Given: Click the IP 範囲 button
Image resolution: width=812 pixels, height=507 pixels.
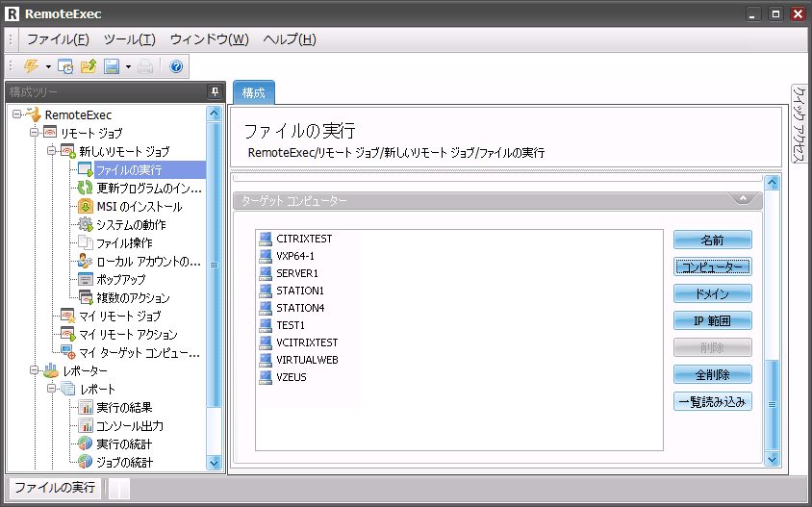Looking at the screenshot, I should coord(713,320).
